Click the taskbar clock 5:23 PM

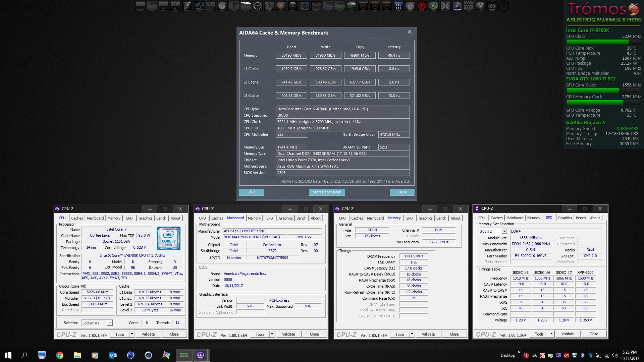[x=629, y=352]
